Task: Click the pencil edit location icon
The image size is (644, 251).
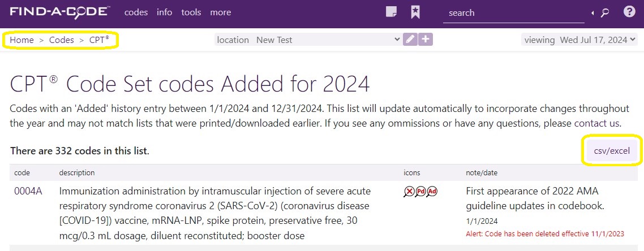Action: coord(410,40)
